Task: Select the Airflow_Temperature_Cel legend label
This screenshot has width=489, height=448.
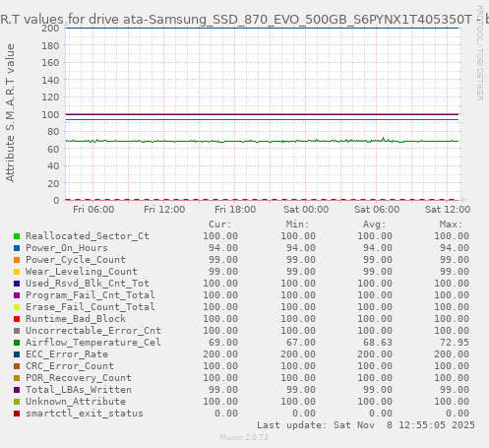Action: click(93, 343)
